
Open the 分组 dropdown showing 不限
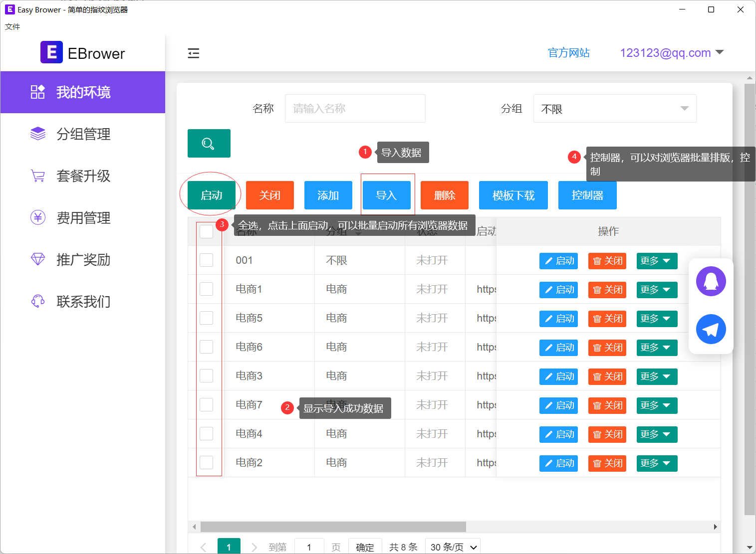[614, 109]
